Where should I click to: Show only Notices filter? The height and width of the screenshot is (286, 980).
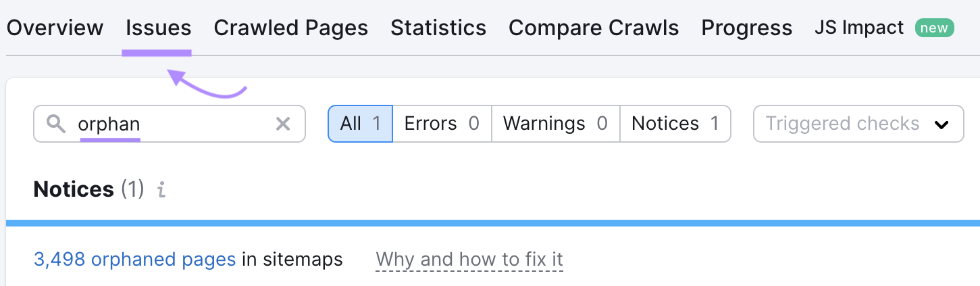point(675,124)
